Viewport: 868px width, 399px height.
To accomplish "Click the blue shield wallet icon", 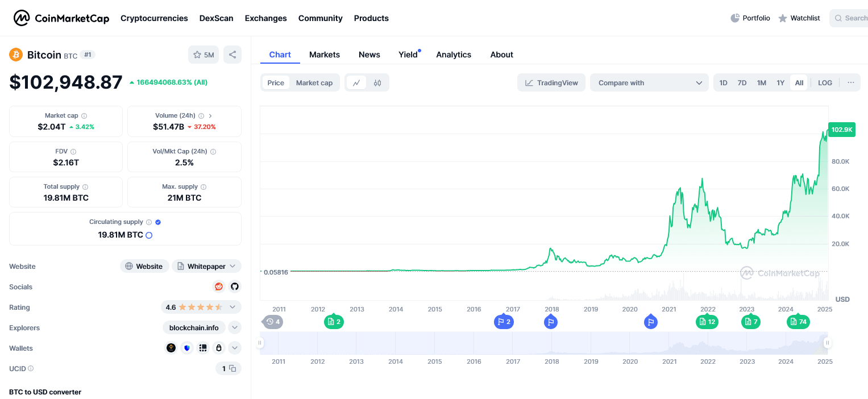I will point(187,348).
